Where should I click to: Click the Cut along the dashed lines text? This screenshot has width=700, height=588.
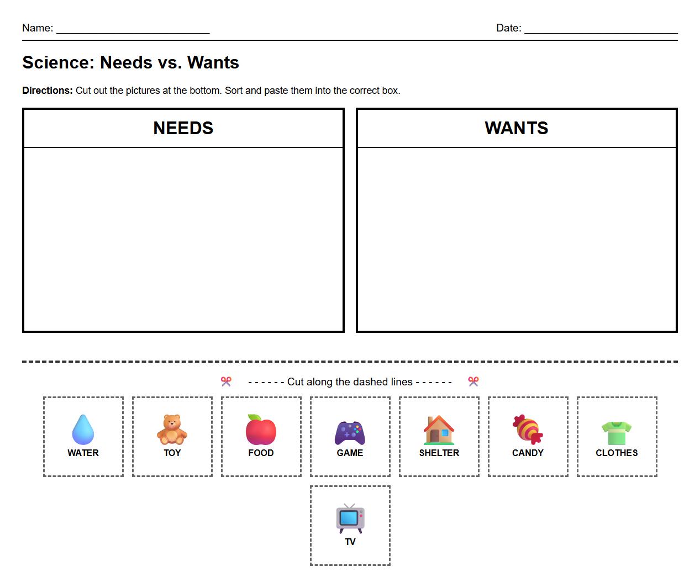click(x=350, y=382)
